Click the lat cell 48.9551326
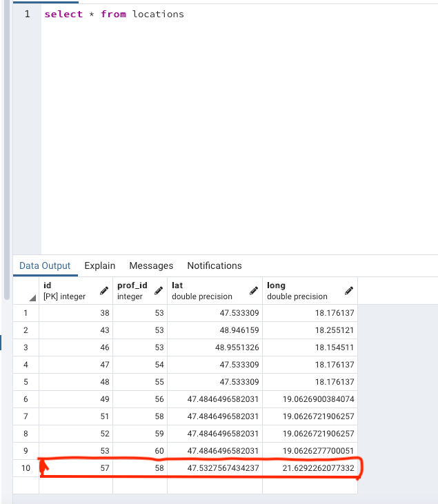This screenshot has height=504, width=438. pyautogui.click(x=215, y=347)
